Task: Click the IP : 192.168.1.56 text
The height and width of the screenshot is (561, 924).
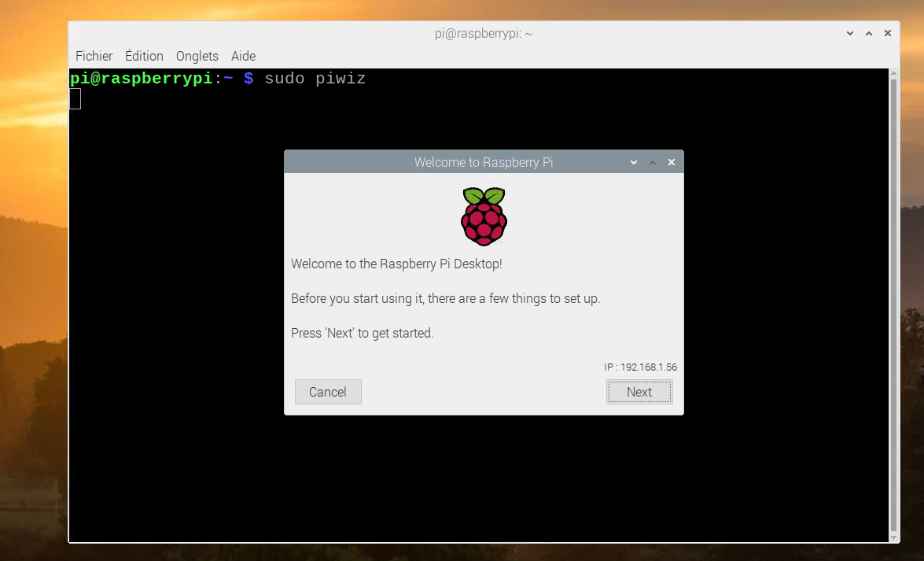Action: [x=640, y=367]
